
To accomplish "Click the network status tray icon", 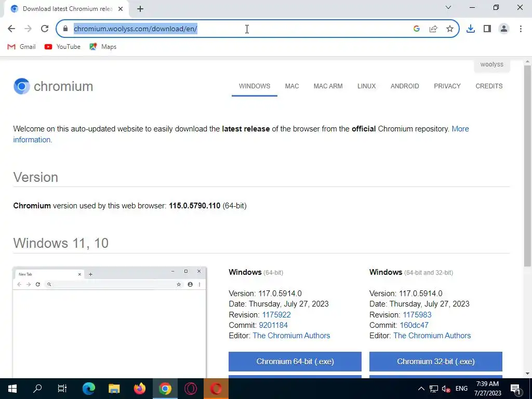I will pos(434,389).
